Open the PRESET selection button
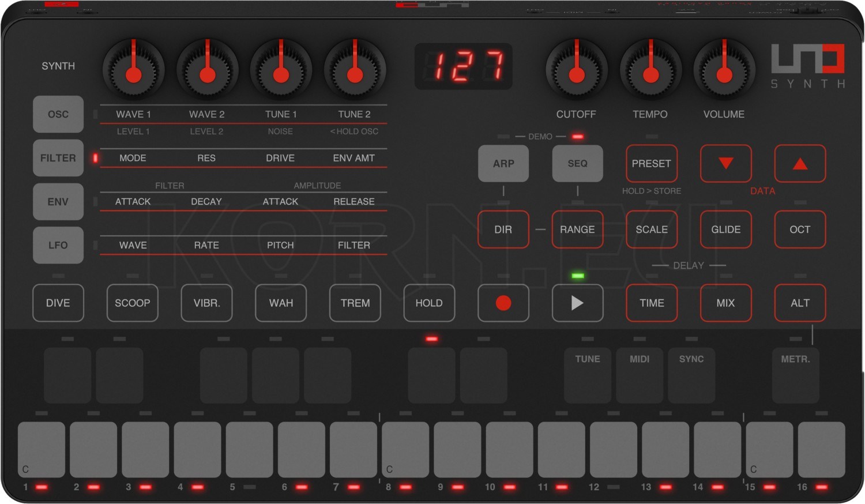 click(x=652, y=164)
